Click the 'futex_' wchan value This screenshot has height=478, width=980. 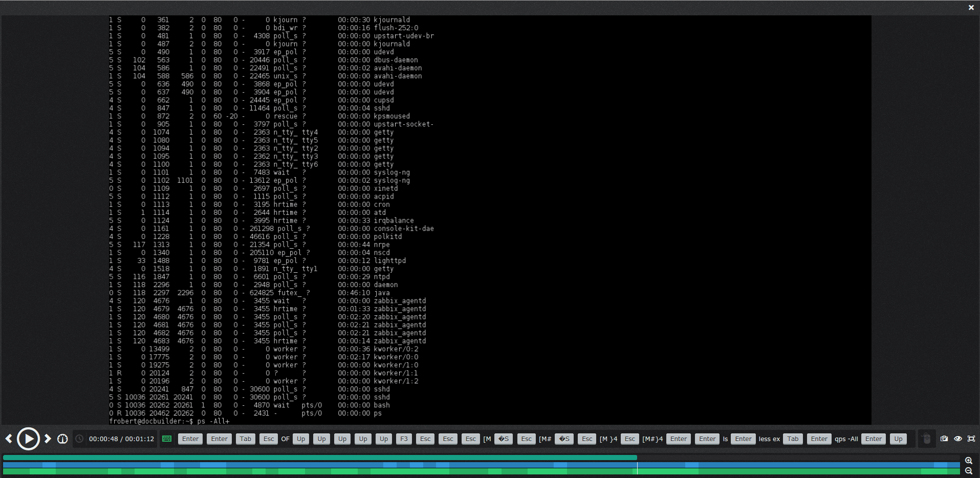[290, 293]
